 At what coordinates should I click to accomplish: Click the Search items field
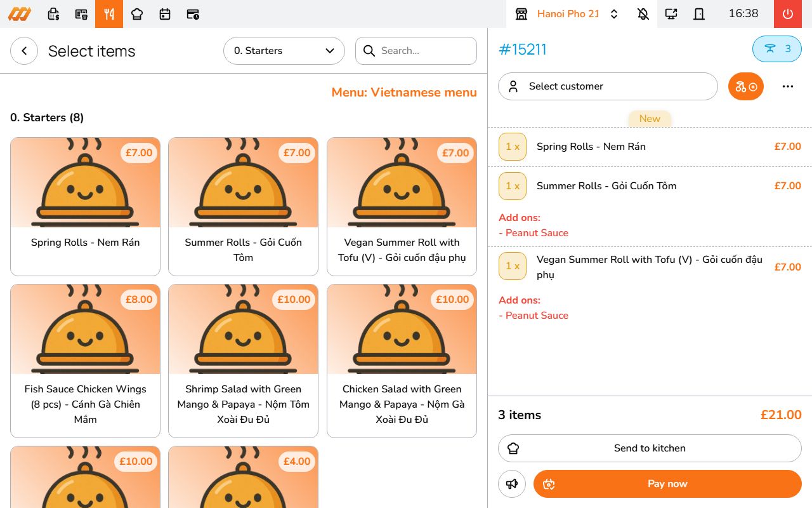pyautogui.click(x=416, y=51)
